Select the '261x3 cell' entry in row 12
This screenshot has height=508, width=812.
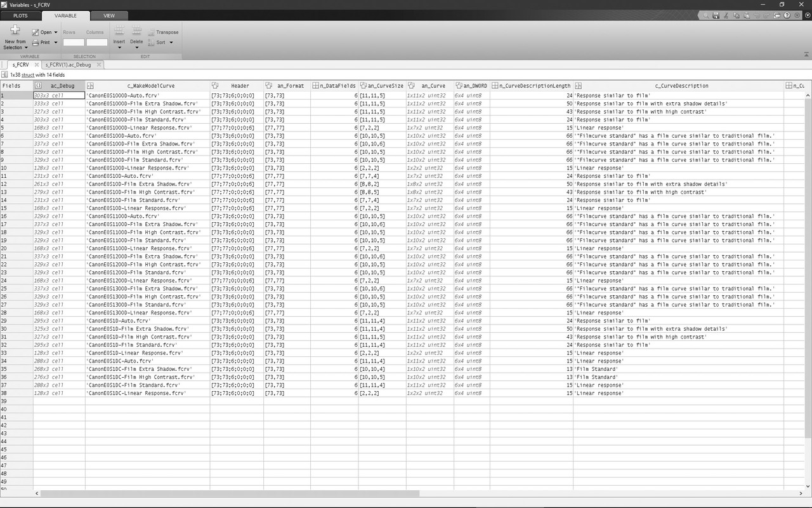59,184
